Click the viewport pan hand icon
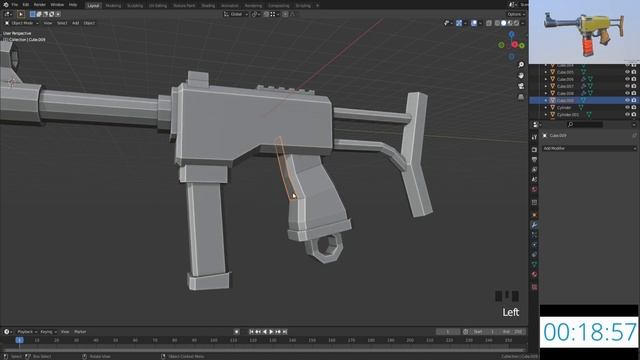This screenshot has width=640, height=360. coord(521,76)
